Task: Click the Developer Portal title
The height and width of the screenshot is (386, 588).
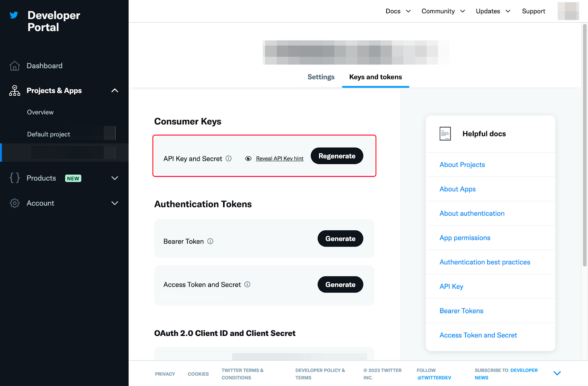Action: (54, 21)
